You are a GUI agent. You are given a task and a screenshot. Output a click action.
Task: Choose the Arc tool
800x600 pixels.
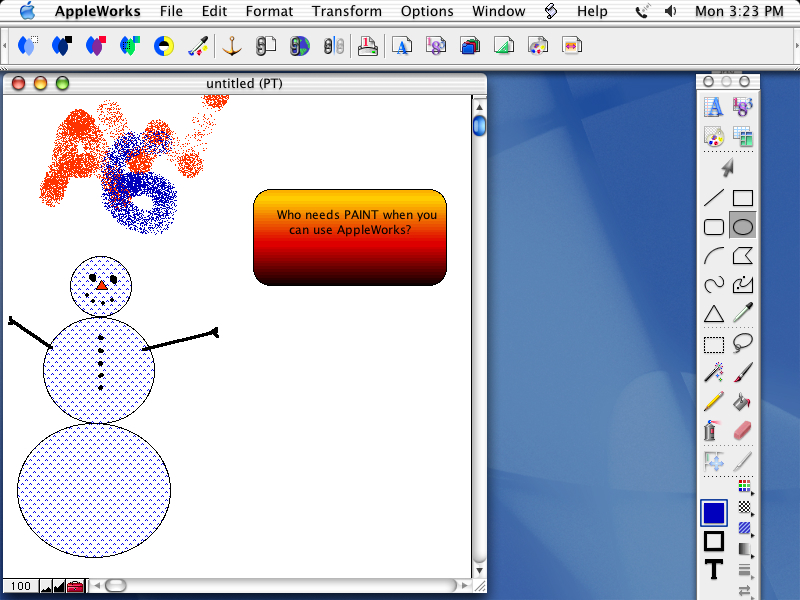pos(714,256)
